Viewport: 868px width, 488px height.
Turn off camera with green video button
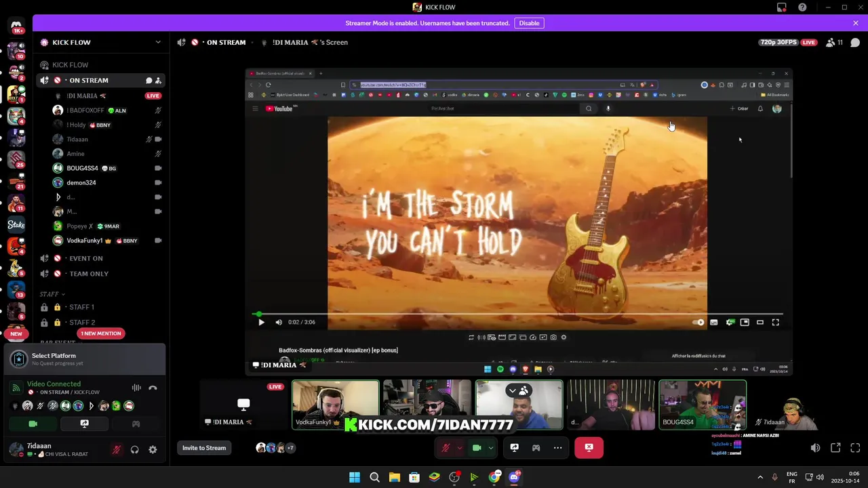pos(33,424)
